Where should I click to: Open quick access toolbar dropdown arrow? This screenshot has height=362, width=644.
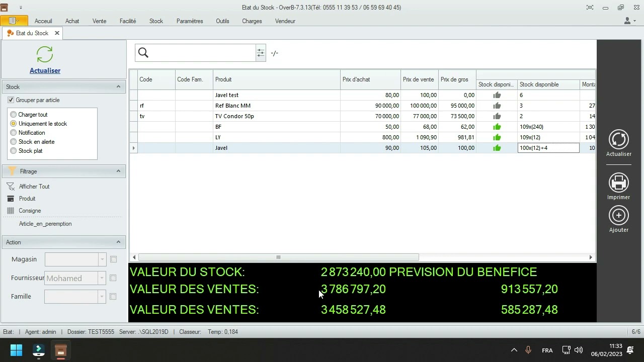point(21,8)
